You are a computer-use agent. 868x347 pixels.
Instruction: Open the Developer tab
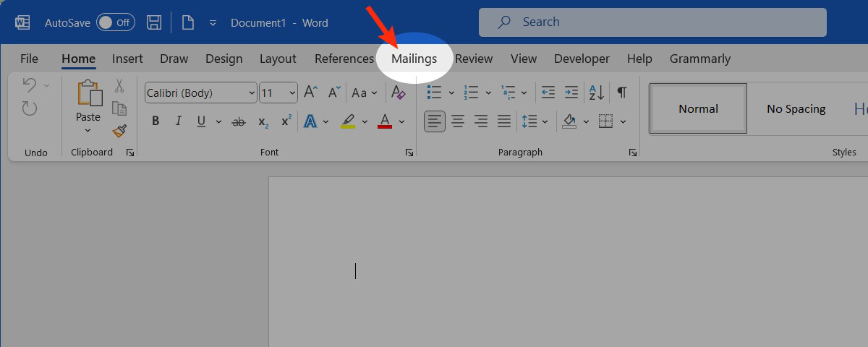click(582, 59)
